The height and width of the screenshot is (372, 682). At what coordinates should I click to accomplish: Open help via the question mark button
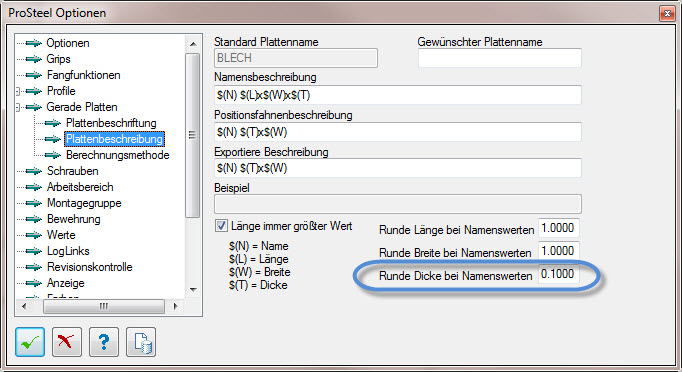(x=104, y=342)
